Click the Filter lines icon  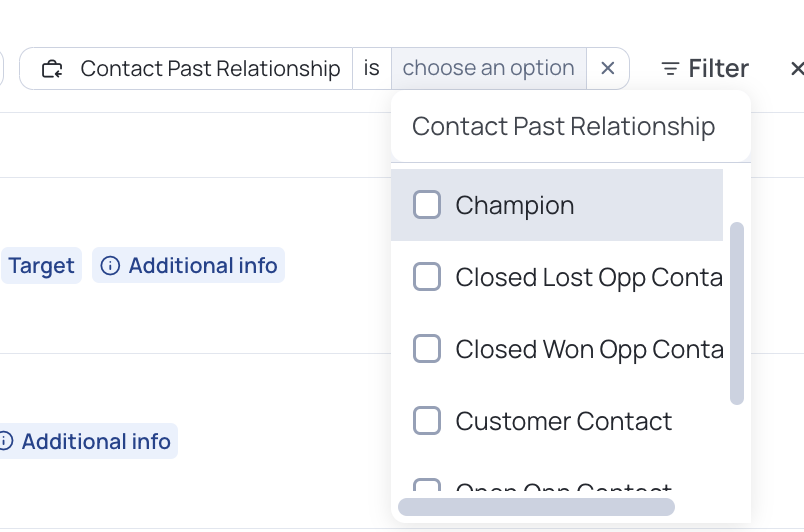pos(670,69)
